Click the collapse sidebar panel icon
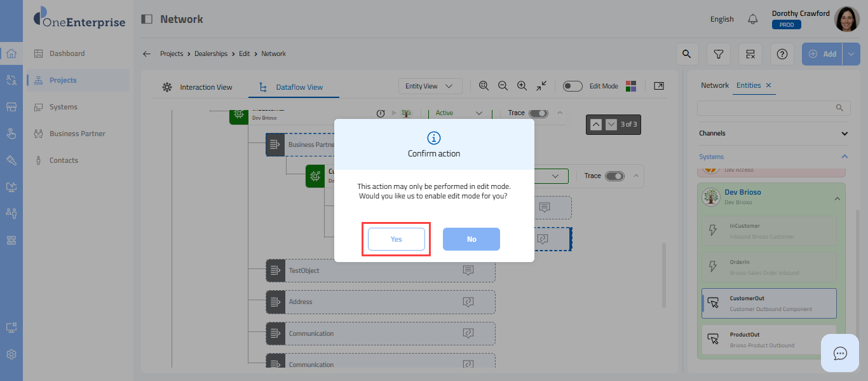The width and height of the screenshot is (868, 381). pos(147,19)
